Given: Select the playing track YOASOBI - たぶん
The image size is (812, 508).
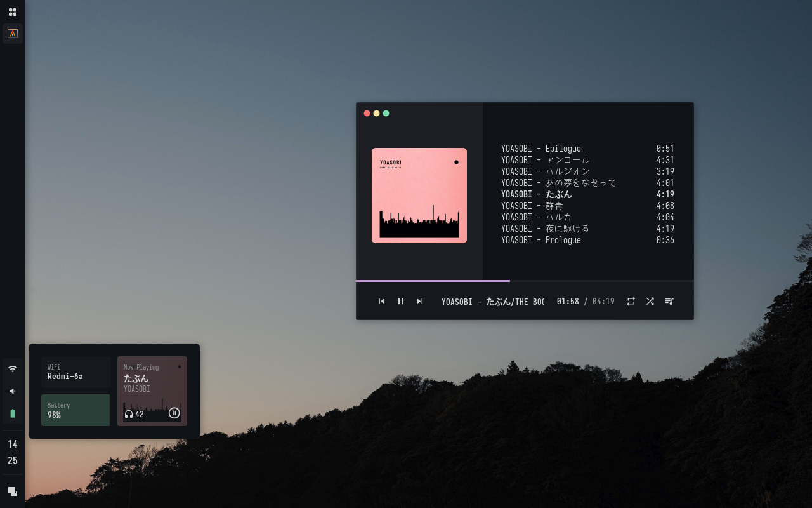Looking at the screenshot, I should point(587,194).
